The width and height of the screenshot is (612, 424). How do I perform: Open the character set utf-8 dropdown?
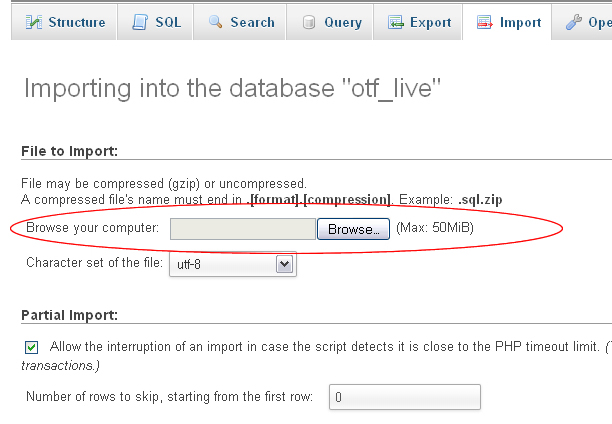(x=235, y=264)
